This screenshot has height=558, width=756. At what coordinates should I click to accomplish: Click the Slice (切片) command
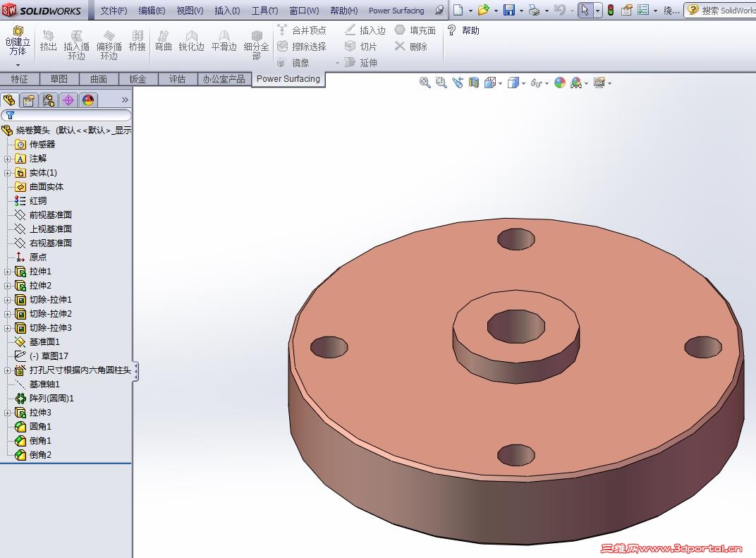point(360,47)
